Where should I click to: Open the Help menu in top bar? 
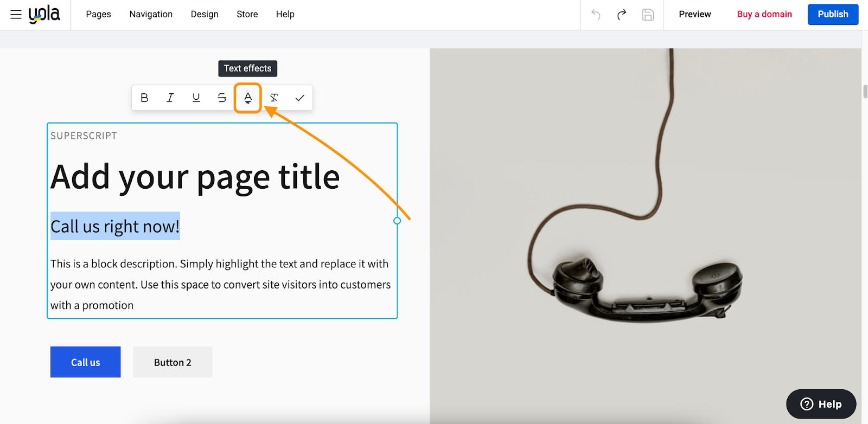point(285,14)
